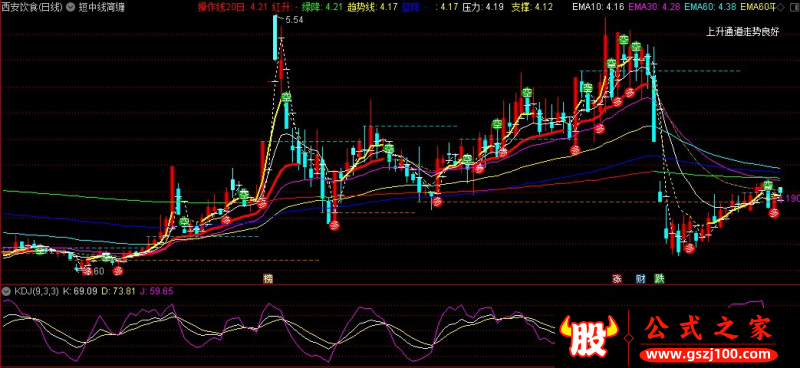Click the 榜 marker icon below the chart
The height and width of the screenshot is (368, 800).
268,279
